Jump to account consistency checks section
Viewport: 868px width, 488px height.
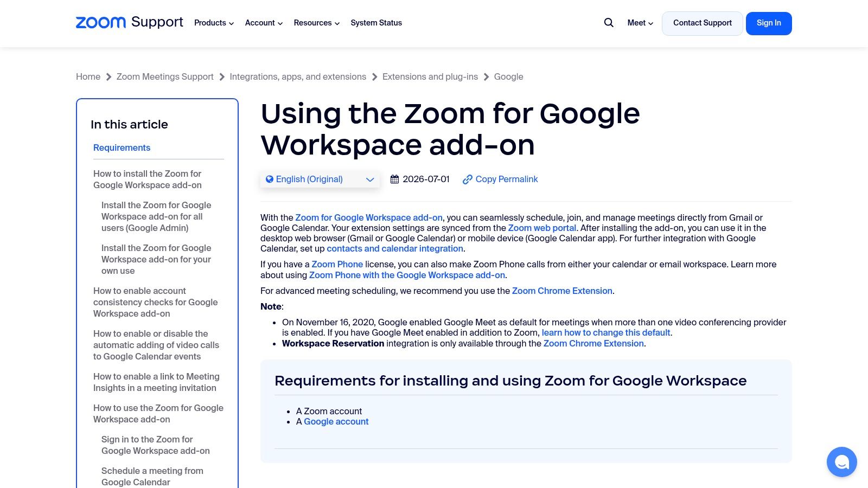(156, 302)
